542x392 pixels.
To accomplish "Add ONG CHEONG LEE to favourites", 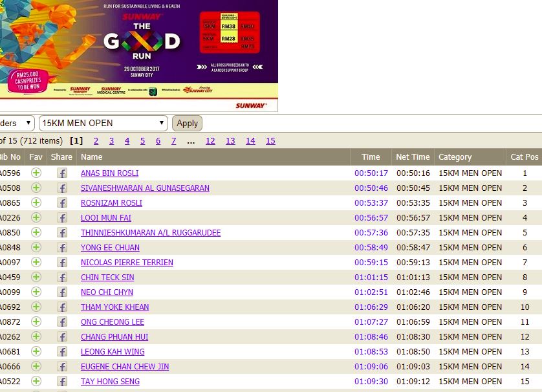I will coord(36,321).
